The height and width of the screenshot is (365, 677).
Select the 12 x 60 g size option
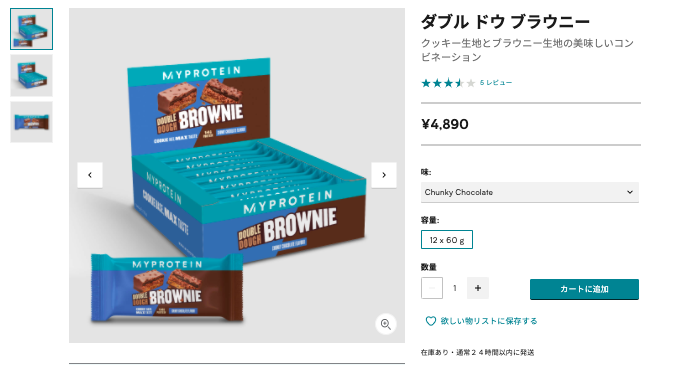(x=447, y=240)
